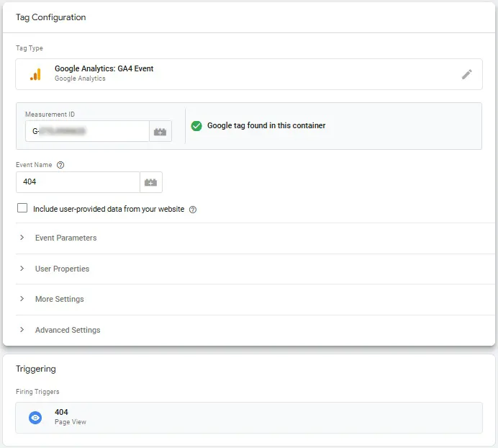Enable Include user-provided data checkbox

coord(22,208)
